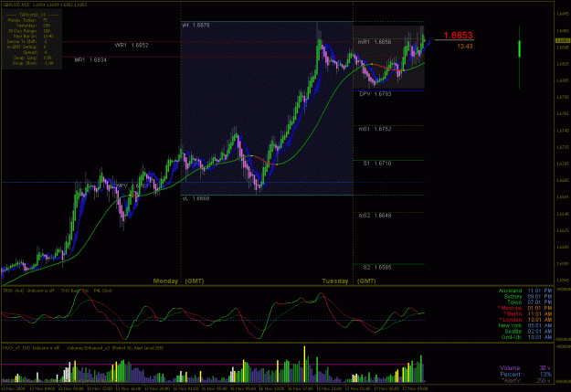Click the Range Today row in info panel
Screen dimensions: 571x392
tap(28, 20)
